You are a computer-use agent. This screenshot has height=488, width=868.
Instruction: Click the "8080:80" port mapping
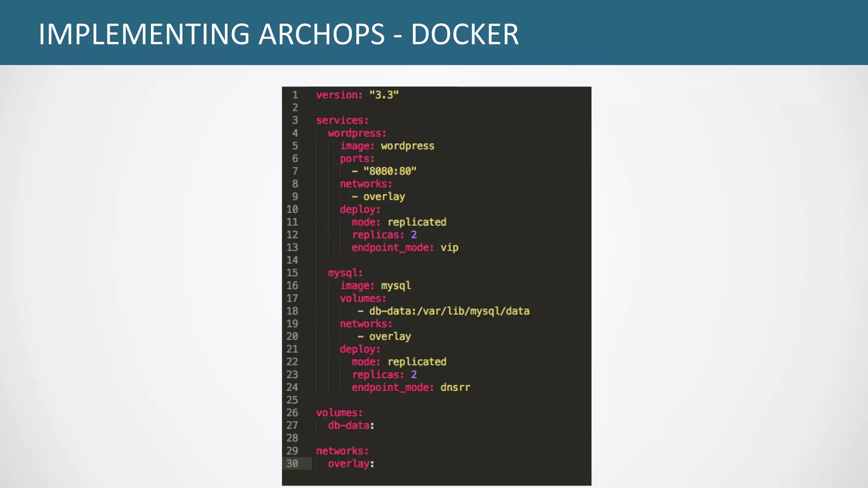tap(390, 171)
